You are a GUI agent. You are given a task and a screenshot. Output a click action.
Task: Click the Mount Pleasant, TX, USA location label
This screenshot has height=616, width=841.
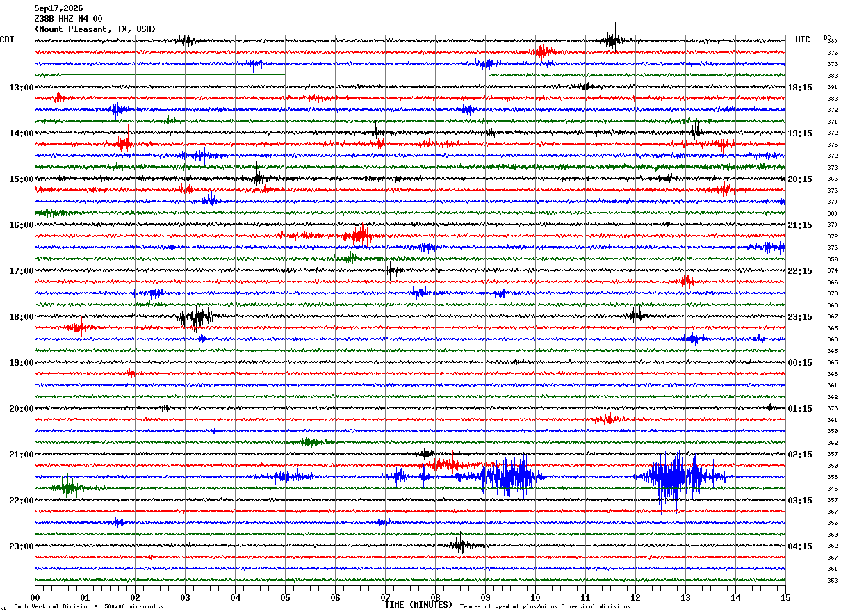(x=95, y=29)
